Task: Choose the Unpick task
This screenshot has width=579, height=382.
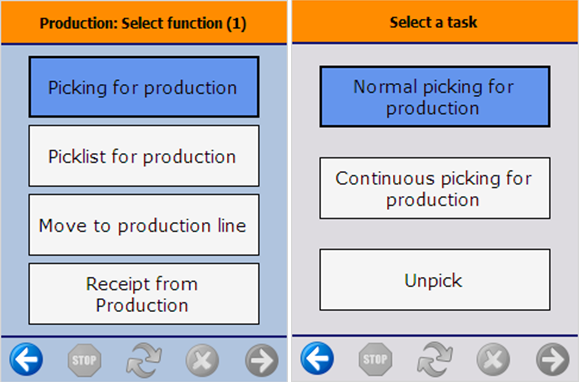Action: click(435, 280)
